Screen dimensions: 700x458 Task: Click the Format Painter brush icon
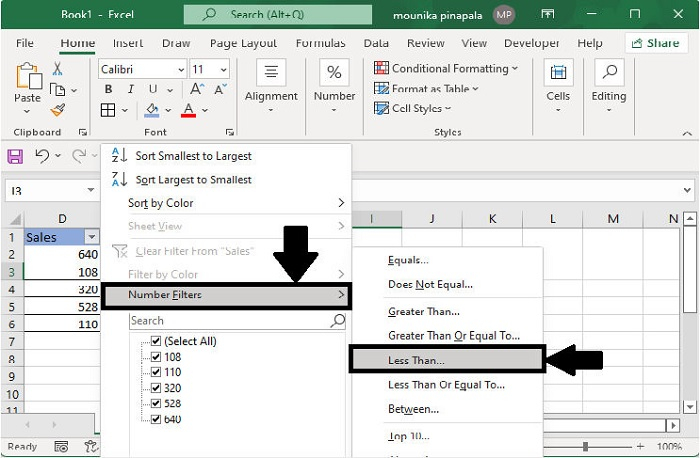pyautogui.click(x=58, y=110)
